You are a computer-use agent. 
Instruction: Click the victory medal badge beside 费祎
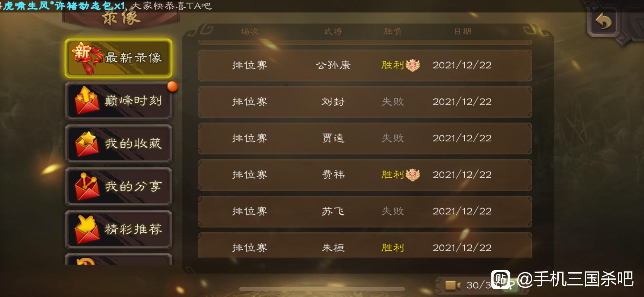coord(413,175)
